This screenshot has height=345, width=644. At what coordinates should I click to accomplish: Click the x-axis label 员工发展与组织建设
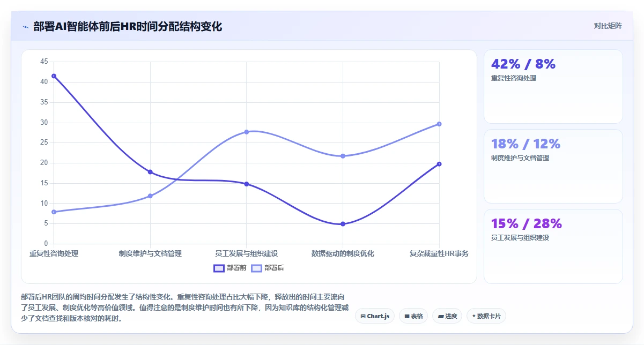tap(247, 253)
